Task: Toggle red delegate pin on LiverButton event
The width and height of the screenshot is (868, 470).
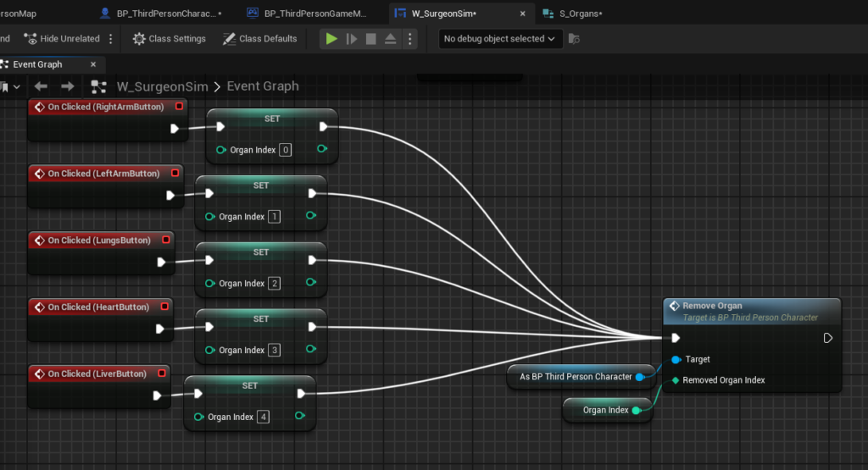Action: (161, 373)
